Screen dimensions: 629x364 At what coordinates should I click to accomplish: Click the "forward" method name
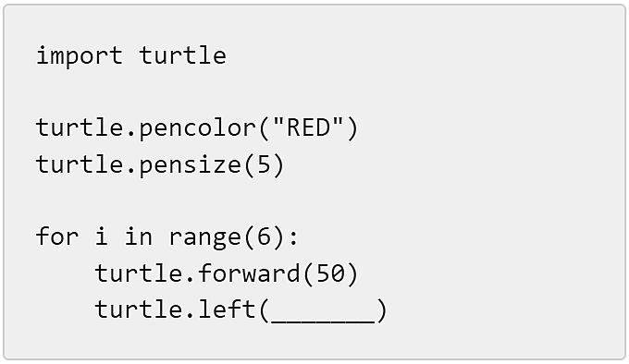coord(249,273)
